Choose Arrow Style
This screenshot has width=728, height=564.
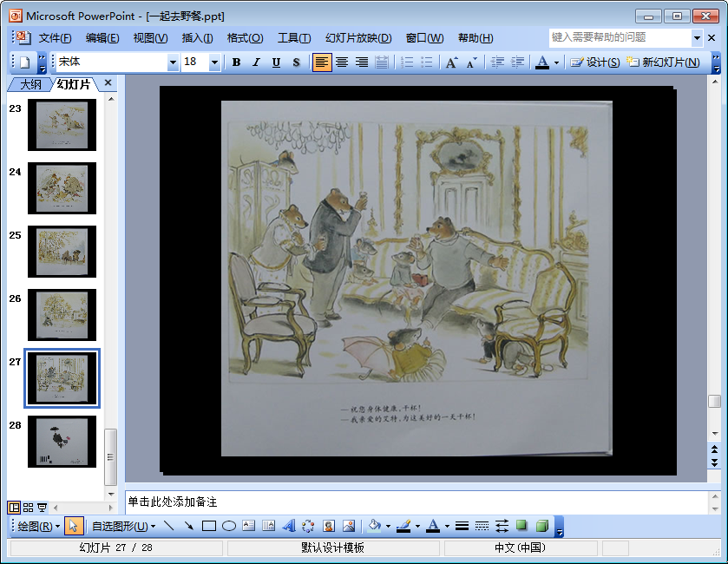pos(502,526)
